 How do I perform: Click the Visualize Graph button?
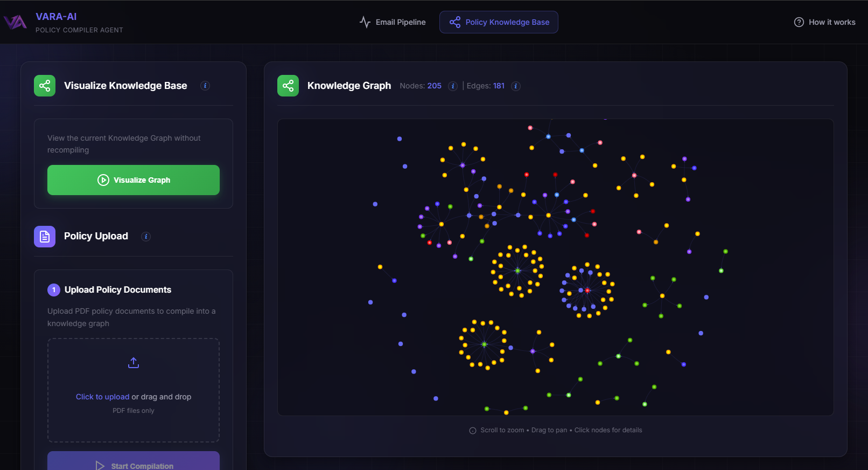coord(134,180)
